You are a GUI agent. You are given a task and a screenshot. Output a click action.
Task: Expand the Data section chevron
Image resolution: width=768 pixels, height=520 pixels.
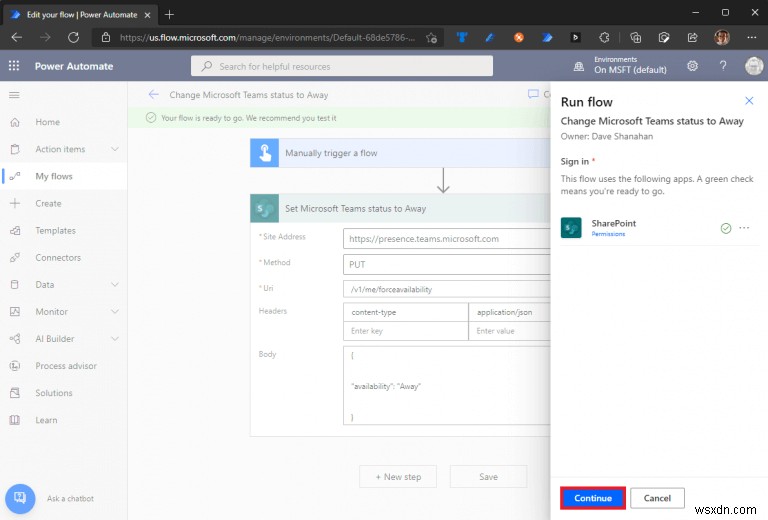coord(115,284)
